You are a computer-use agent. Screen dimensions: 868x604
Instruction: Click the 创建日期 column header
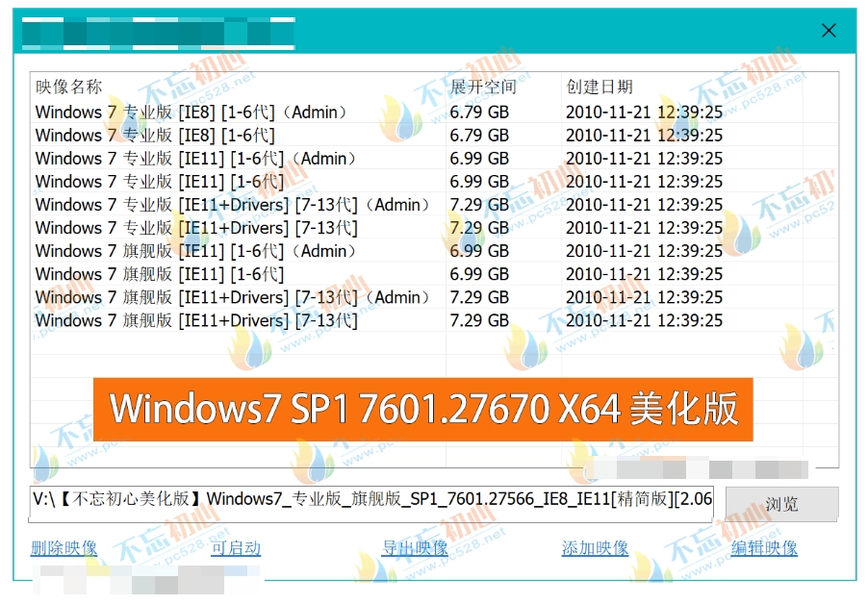(600, 87)
